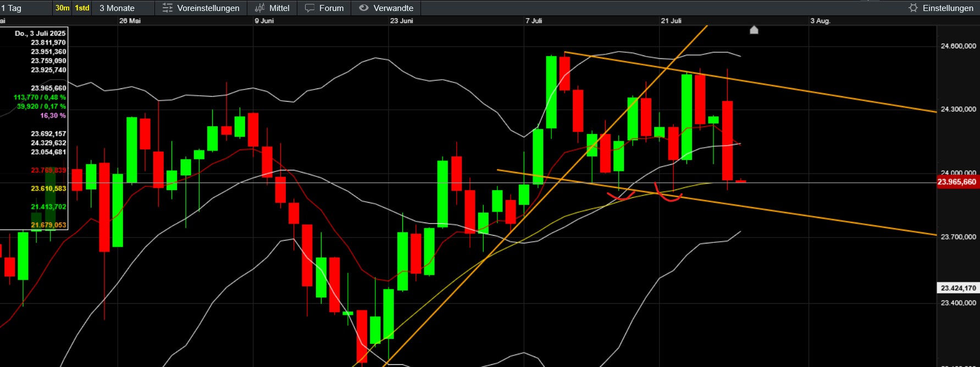This screenshot has width=980, height=367.
Task: Click the green 21.413,702 indicator value
Action: 48,207
